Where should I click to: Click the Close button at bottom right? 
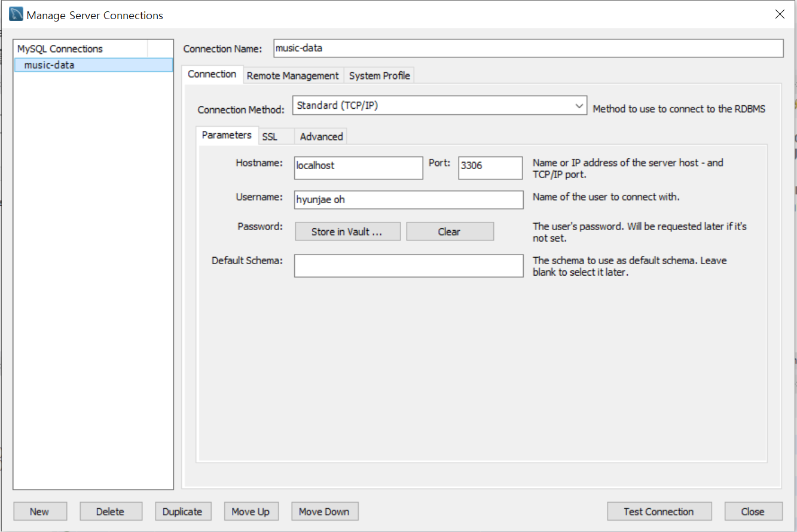pyautogui.click(x=753, y=512)
